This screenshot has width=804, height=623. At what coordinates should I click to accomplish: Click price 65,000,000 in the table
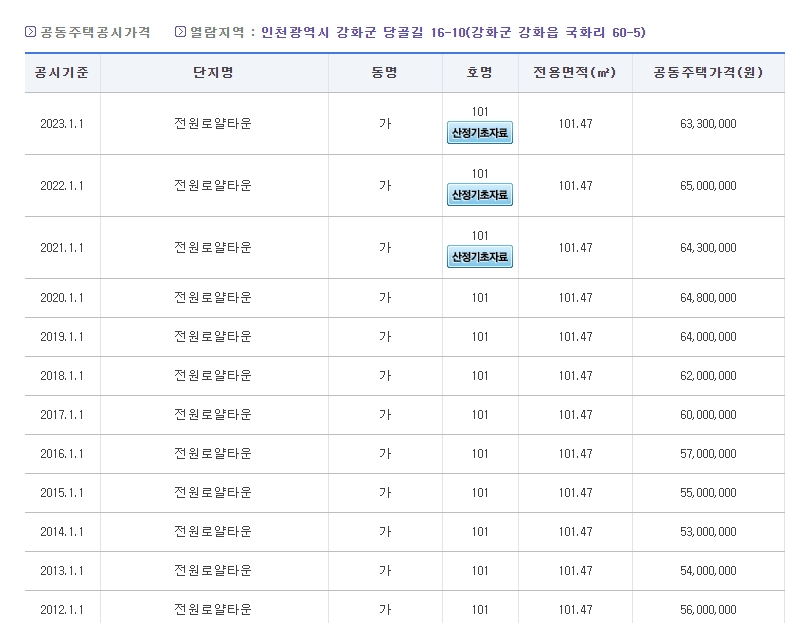[x=708, y=186]
